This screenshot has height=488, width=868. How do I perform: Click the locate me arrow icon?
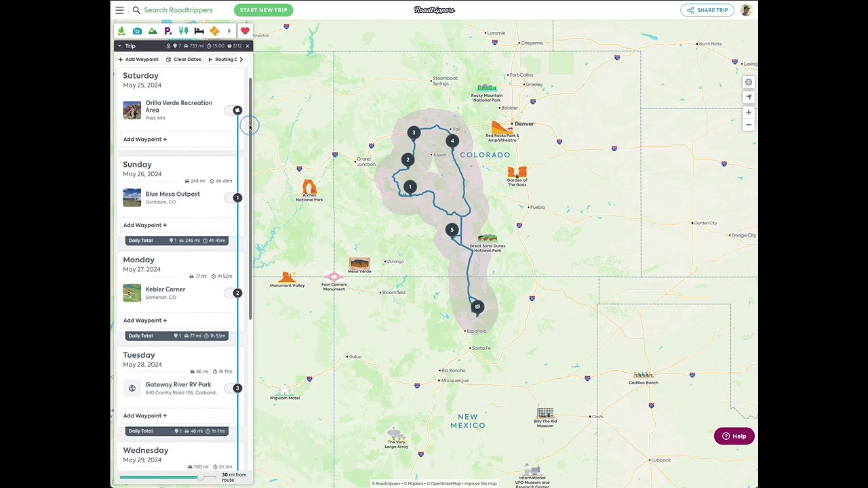(749, 97)
